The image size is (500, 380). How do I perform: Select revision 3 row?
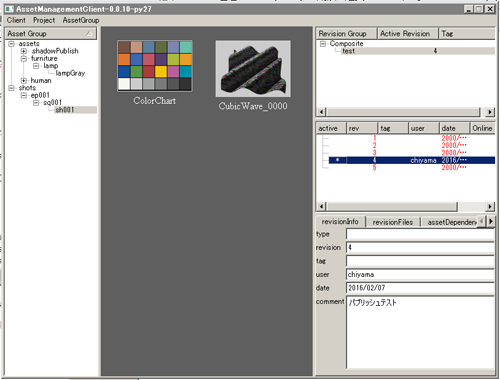pyautogui.click(x=412, y=153)
